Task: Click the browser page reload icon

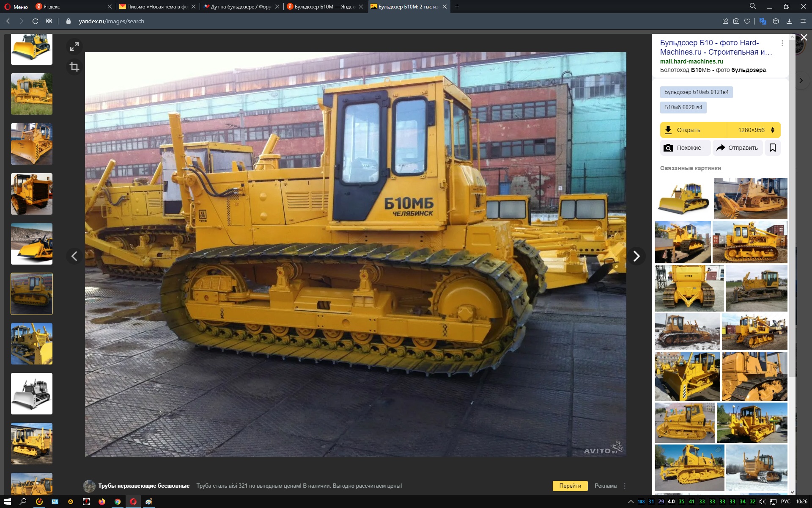Action: pyautogui.click(x=36, y=21)
